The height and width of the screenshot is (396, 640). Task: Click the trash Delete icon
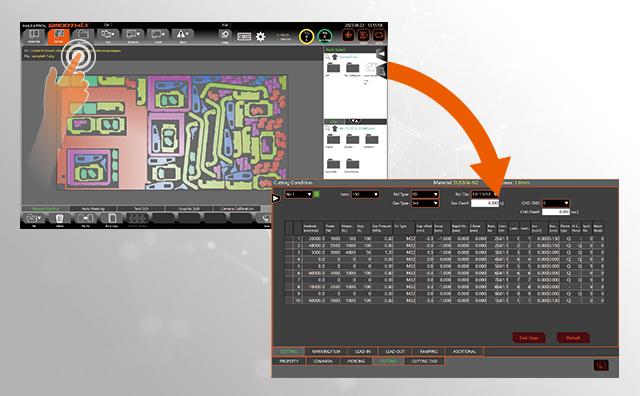pyautogui.click(x=60, y=219)
